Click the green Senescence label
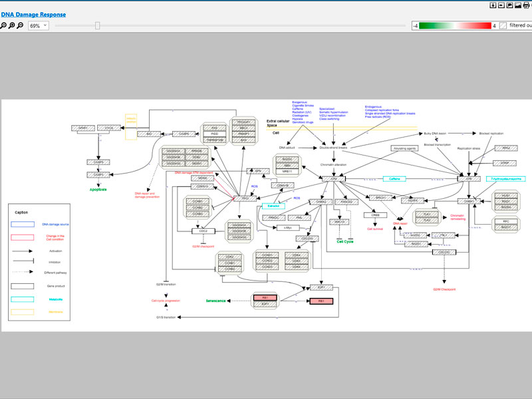532x399 pixels. tap(215, 301)
